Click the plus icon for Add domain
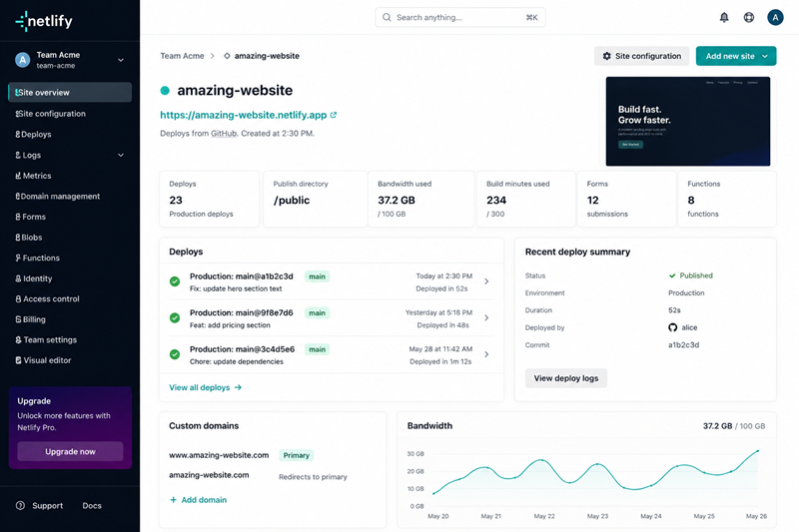 (x=173, y=500)
